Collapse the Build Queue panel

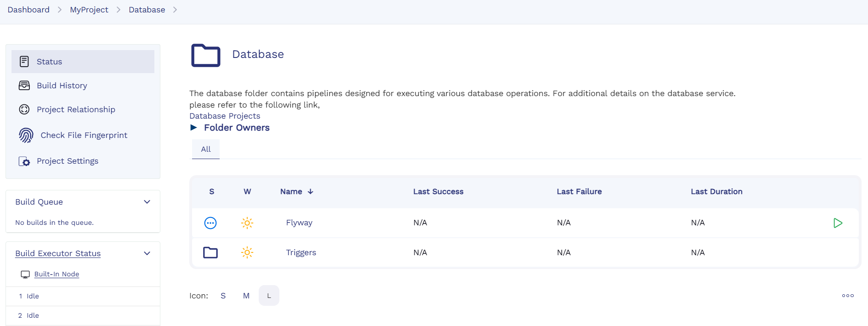click(x=147, y=202)
